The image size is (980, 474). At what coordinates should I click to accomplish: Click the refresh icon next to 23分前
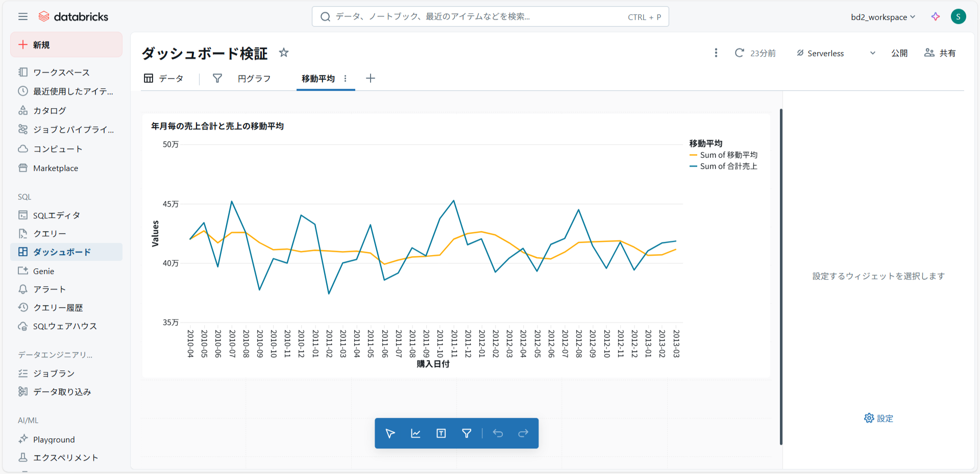click(739, 53)
